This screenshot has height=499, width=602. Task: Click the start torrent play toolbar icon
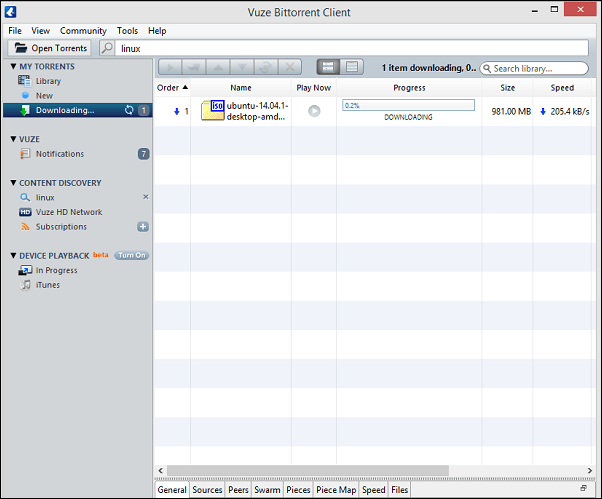(x=170, y=68)
